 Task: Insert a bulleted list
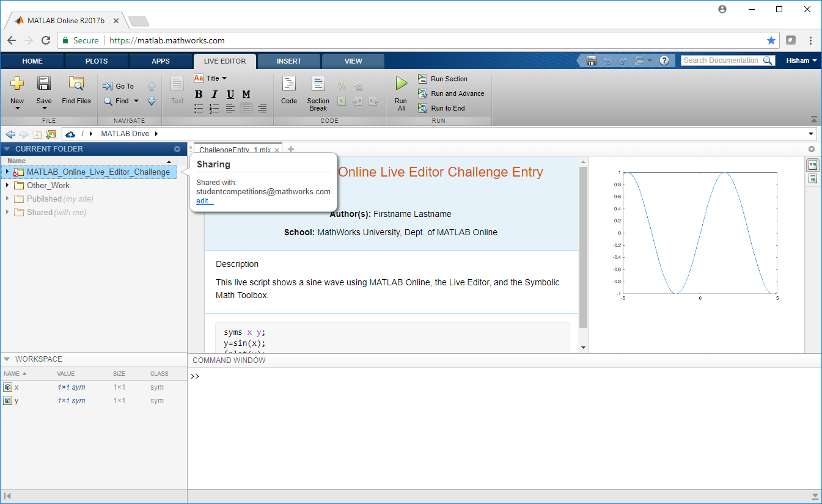pos(199,109)
